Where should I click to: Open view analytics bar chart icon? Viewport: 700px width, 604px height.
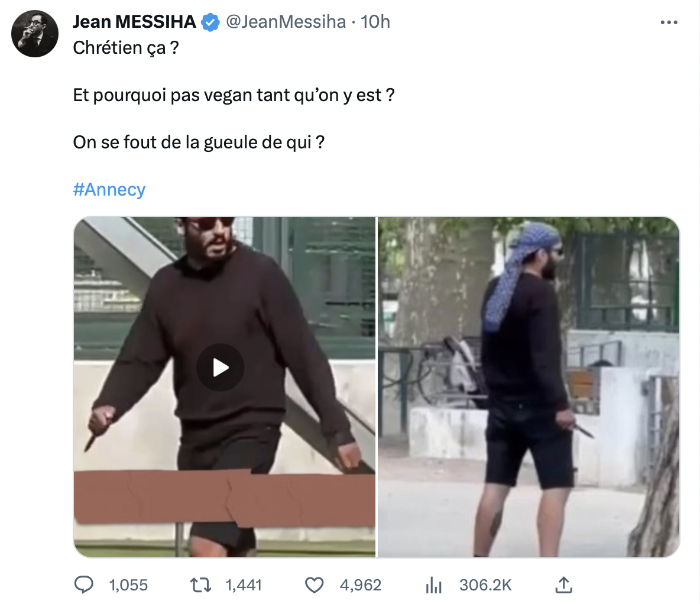tap(433, 585)
